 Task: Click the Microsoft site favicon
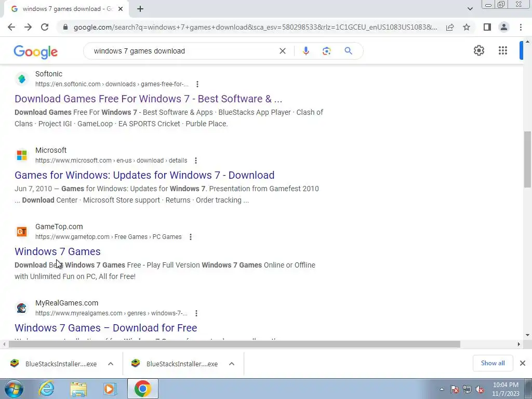[22, 155]
